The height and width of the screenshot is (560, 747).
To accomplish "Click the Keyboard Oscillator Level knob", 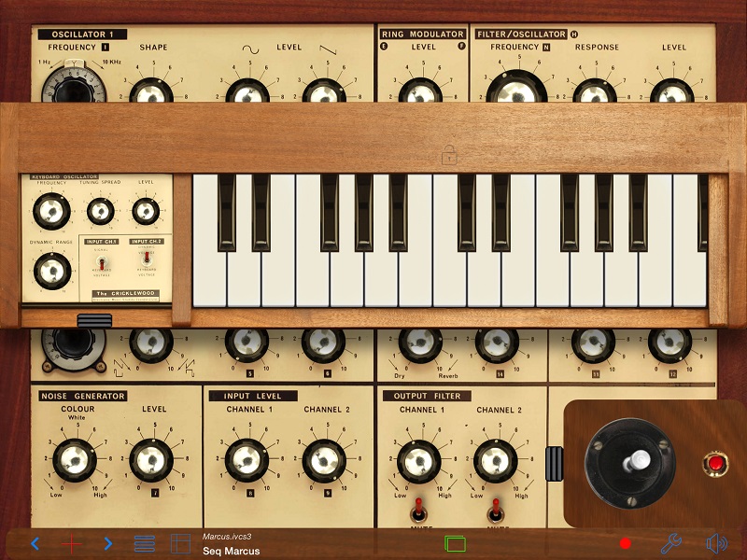I will pos(146,211).
